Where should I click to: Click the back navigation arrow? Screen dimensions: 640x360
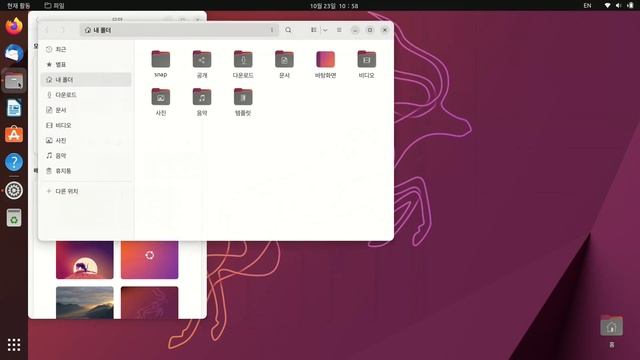point(47,30)
